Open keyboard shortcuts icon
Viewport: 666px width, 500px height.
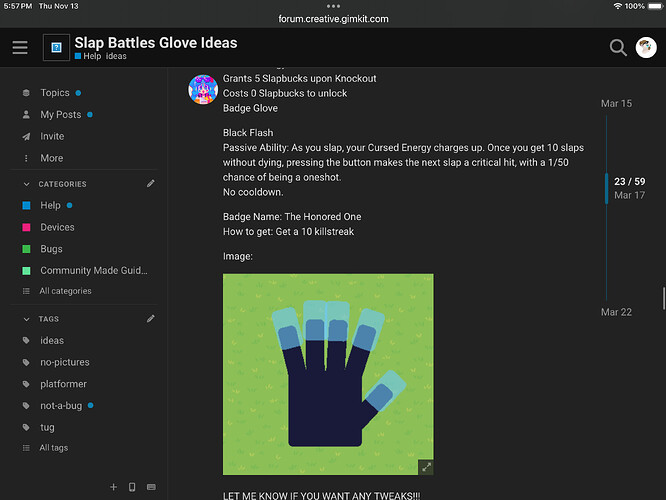click(151, 487)
